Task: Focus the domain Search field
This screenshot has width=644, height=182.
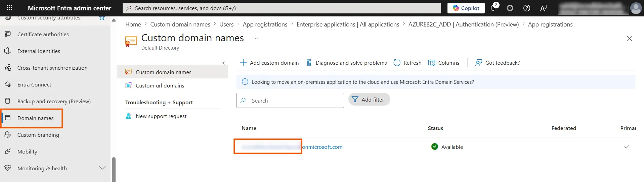Action: pyautogui.click(x=290, y=101)
